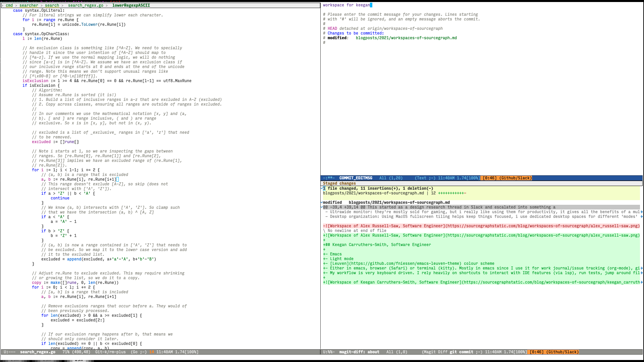
Task: Open the 'search_regex.go' breadcrumb entry
Action: click(86, 5)
